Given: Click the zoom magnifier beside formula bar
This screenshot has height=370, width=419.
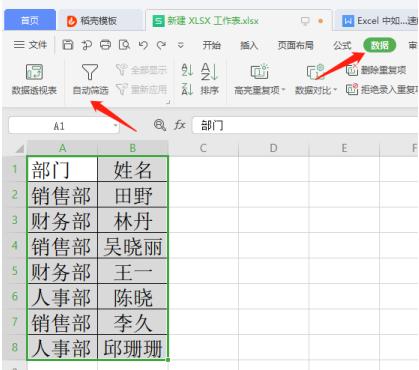Looking at the screenshot, I should coord(160,125).
